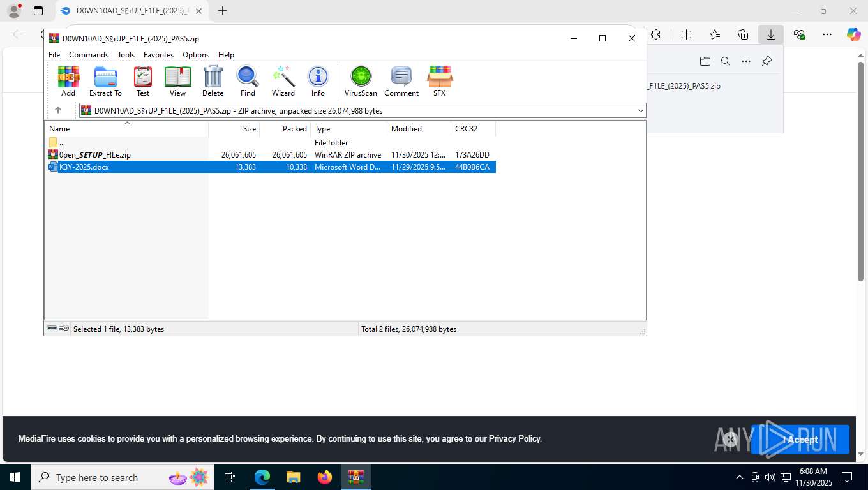Sort file list by Name column
Screen dimensions: 868x490
pyautogui.click(x=126, y=128)
